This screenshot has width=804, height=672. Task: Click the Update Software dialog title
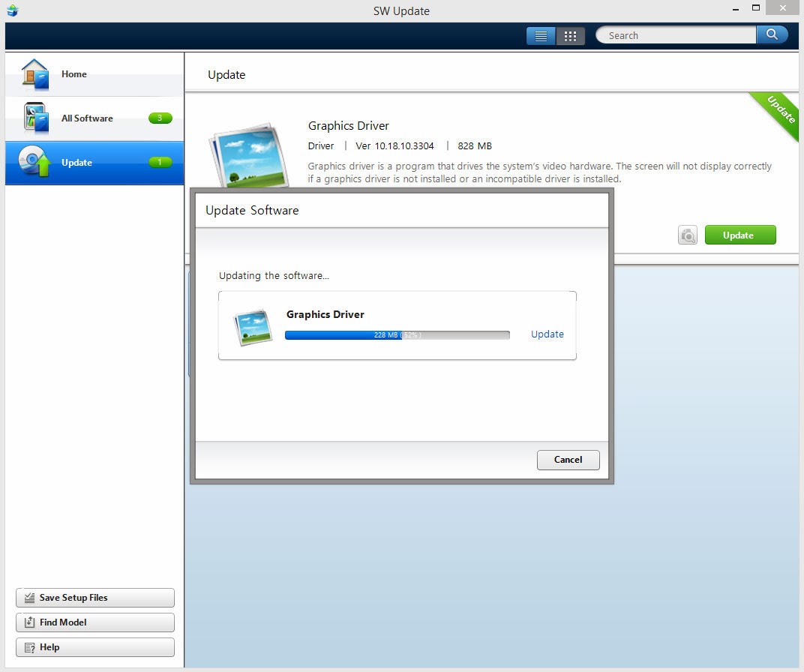(252, 211)
